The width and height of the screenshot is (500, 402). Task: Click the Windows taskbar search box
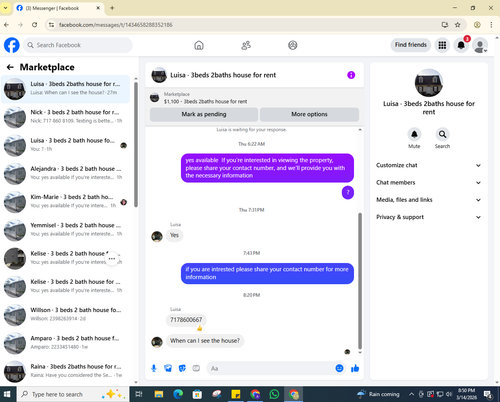pyautogui.click(x=73, y=394)
